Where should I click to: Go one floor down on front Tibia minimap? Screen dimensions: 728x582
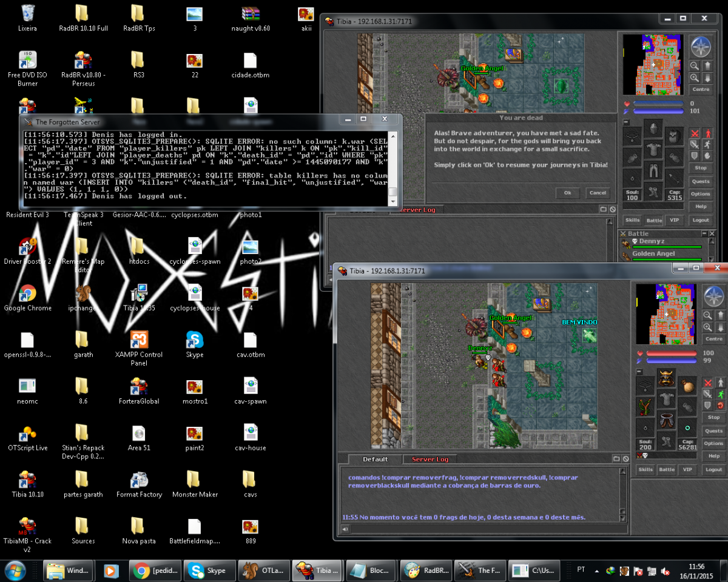point(720,327)
